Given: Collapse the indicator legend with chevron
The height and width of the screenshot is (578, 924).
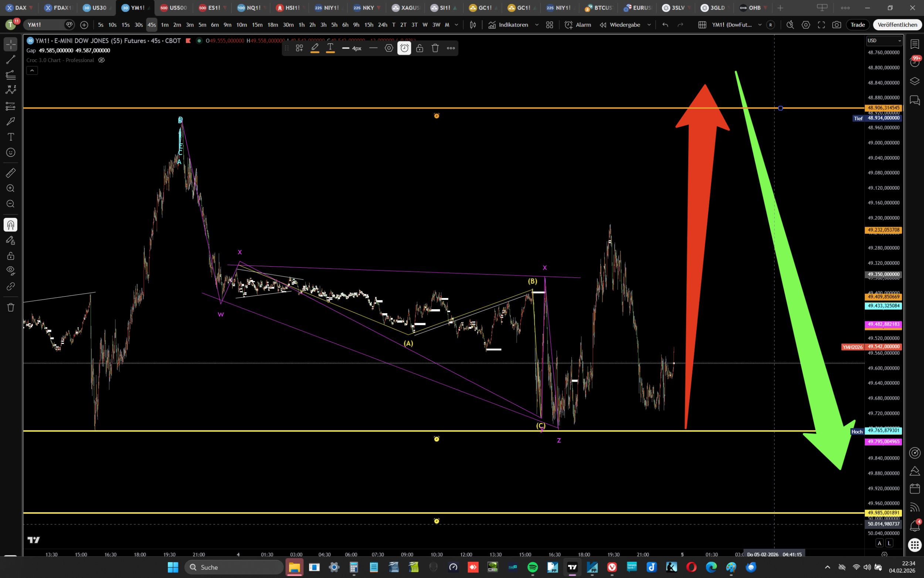Looking at the screenshot, I should click(32, 70).
